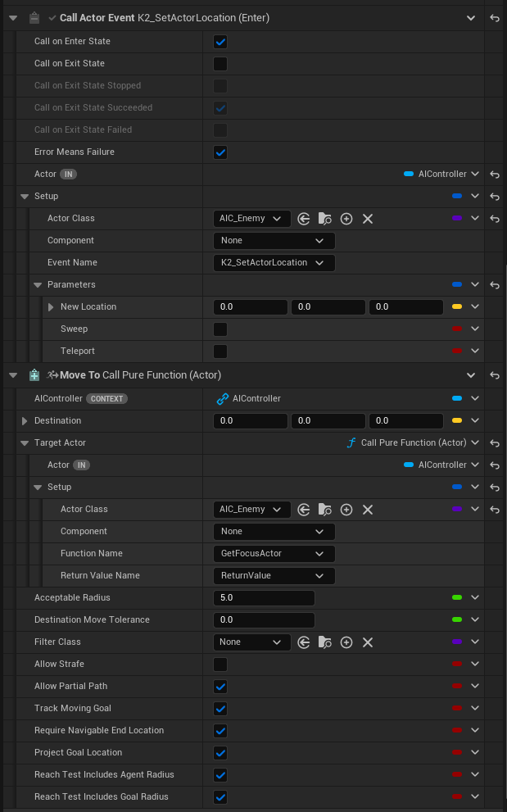The height and width of the screenshot is (812, 507).
Task: Browse to first Actor Class in Content Browser
Action: pyautogui.click(x=324, y=219)
